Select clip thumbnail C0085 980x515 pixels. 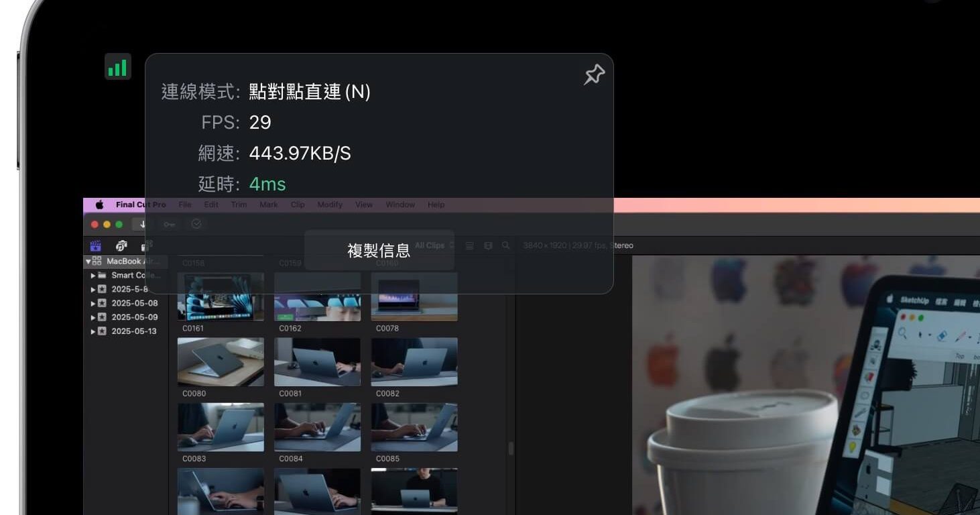tap(414, 426)
